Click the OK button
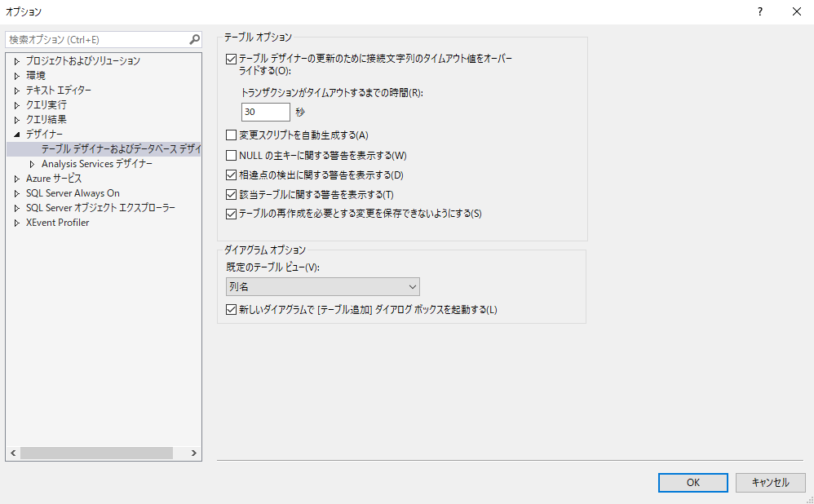Screen dimensions: 814x504 point(692,483)
